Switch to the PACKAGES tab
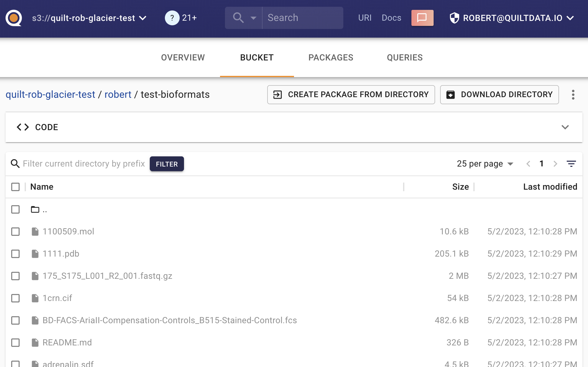 (x=331, y=58)
